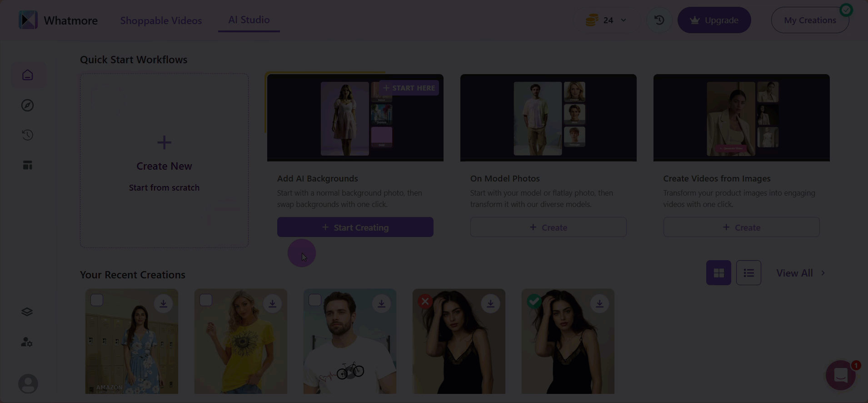The height and width of the screenshot is (403, 868).
Task: Open the sidebar history clock icon
Action: (28, 135)
